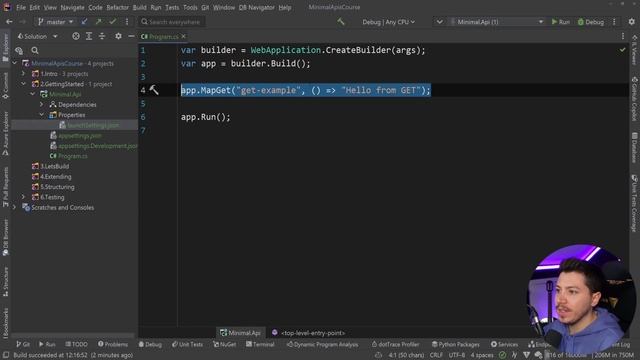
Task: Click the CRLF line separator indicator
Action: click(436, 355)
